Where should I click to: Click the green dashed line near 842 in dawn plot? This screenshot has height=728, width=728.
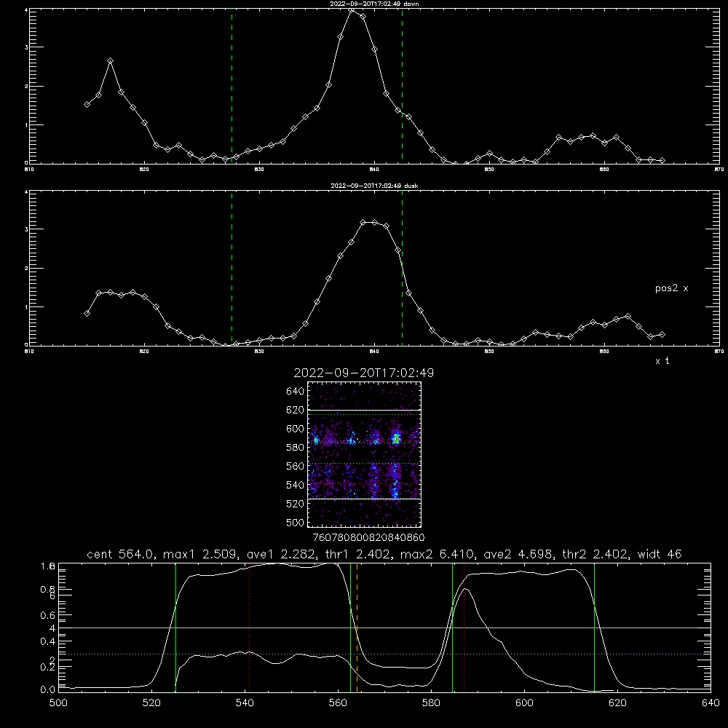[402, 86]
